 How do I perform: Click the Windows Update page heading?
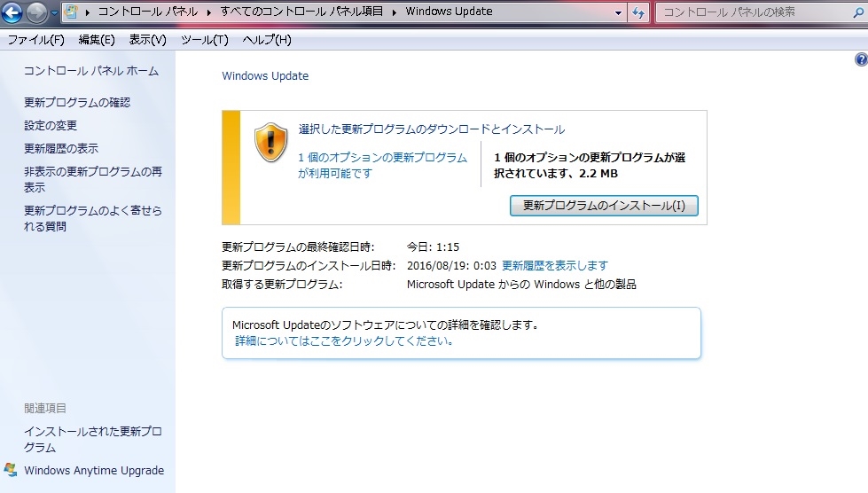coord(265,75)
